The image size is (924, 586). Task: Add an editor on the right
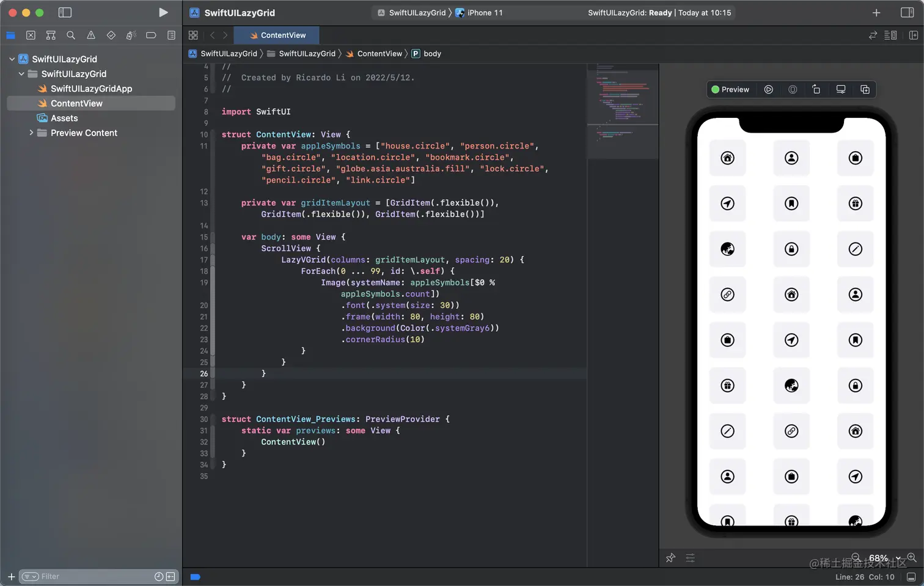click(x=914, y=35)
